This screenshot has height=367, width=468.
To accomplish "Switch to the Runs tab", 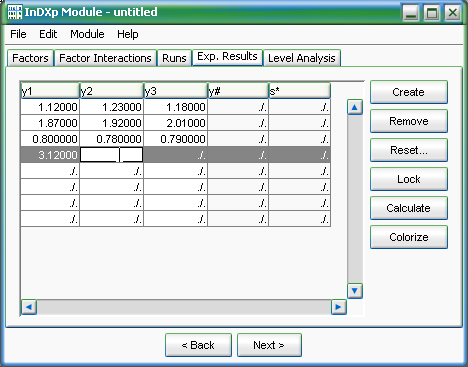I will [x=174, y=58].
